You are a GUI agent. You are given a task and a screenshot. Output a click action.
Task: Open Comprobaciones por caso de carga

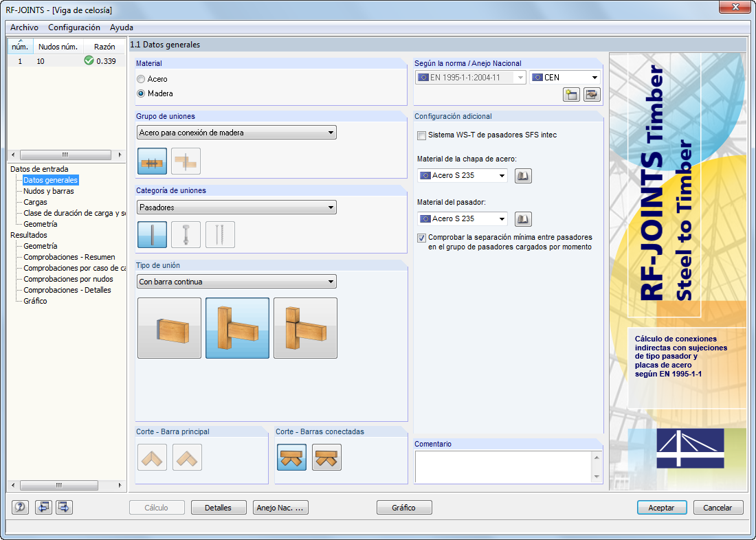coord(74,268)
